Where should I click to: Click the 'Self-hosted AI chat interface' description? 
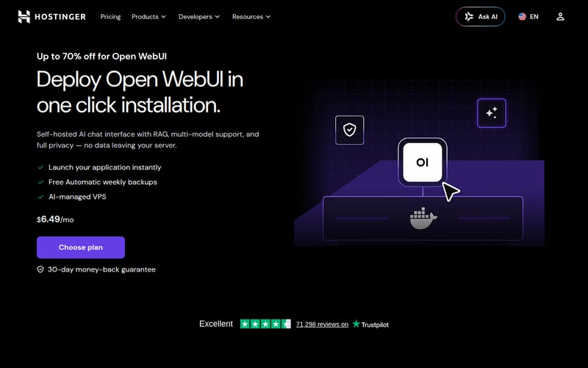[x=148, y=140]
